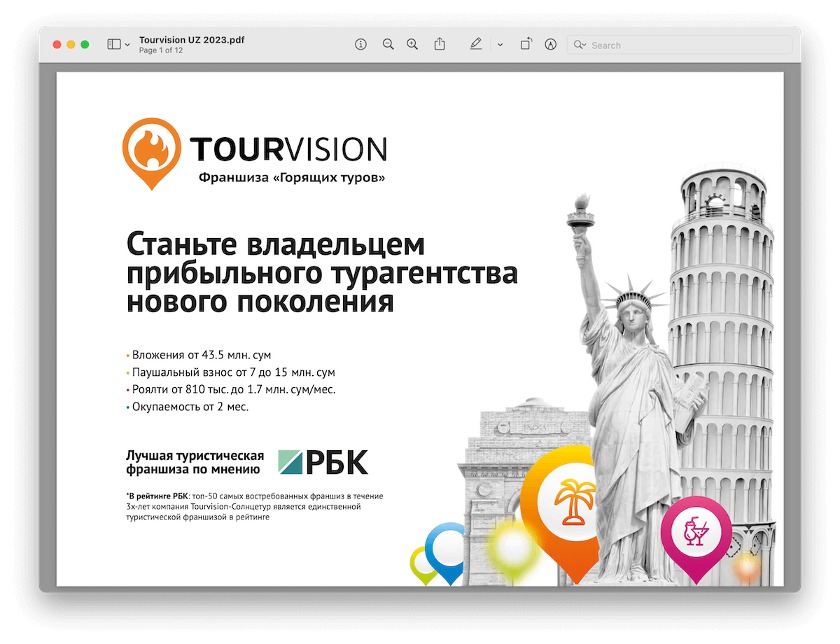Viewport: 840px width, 644px height.
Task: Click the orange Tourvision flame logo
Action: (152, 153)
